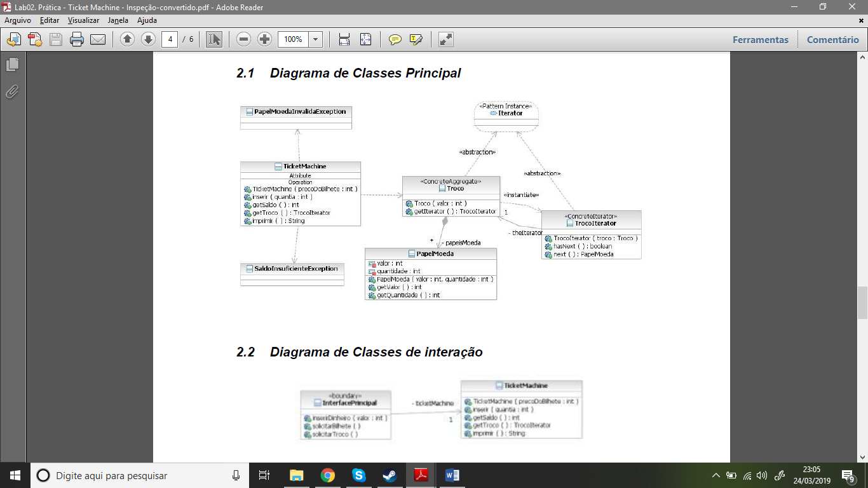Open Task View on the taskbar
Image resolution: width=868 pixels, height=488 pixels.
coord(265,475)
